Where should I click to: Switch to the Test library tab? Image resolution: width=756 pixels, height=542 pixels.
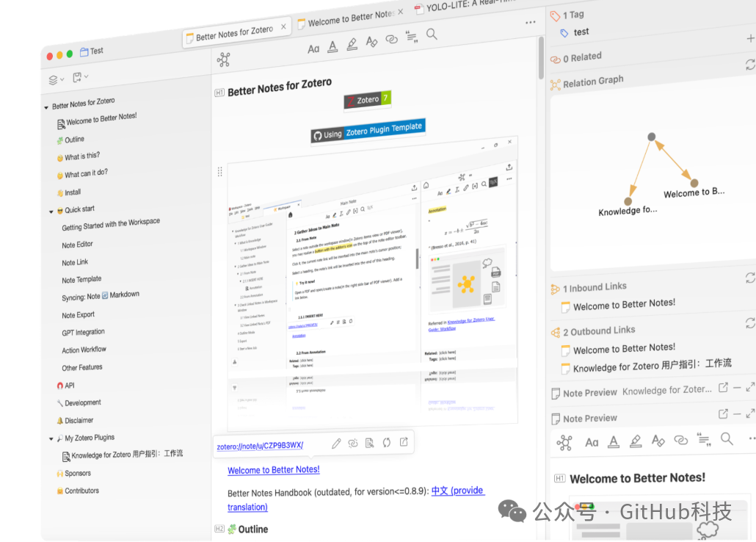tap(92, 51)
